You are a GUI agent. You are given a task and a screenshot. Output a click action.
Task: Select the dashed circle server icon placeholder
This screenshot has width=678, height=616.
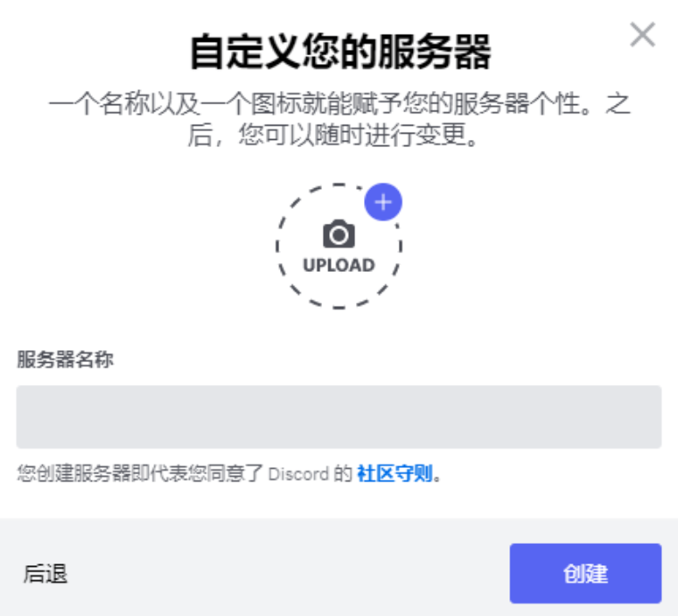(x=339, y=246)
